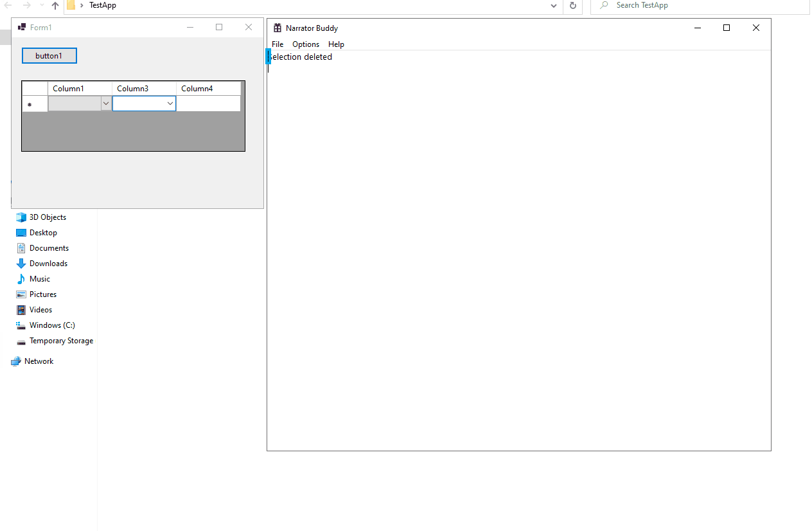Click the Column4 column header
The width and height of the screenshot is (812, 531).
point(197,88)
